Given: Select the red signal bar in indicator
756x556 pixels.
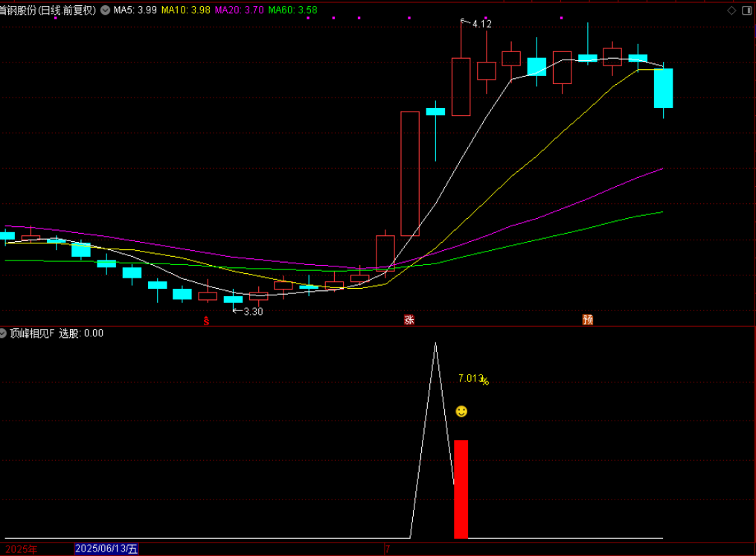Looking at the screenshot, I should (461, 488).
